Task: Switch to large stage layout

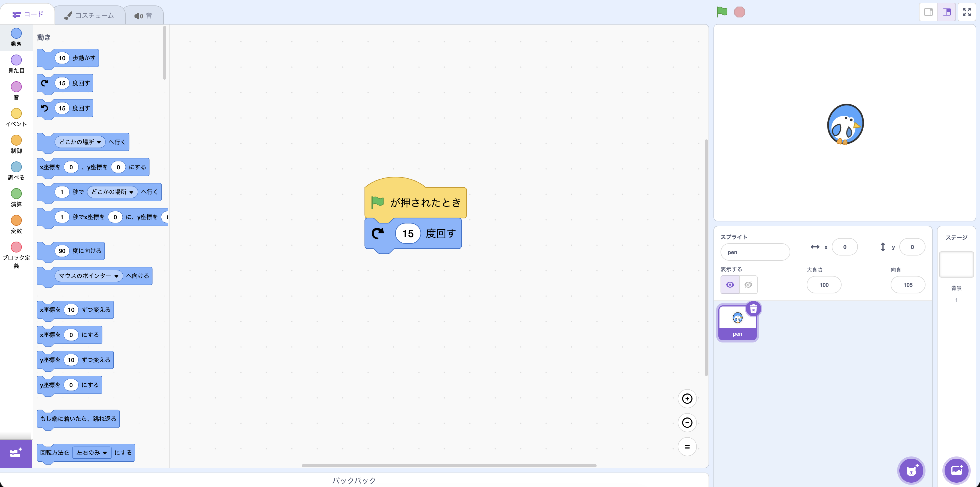Action: point(946,12)
